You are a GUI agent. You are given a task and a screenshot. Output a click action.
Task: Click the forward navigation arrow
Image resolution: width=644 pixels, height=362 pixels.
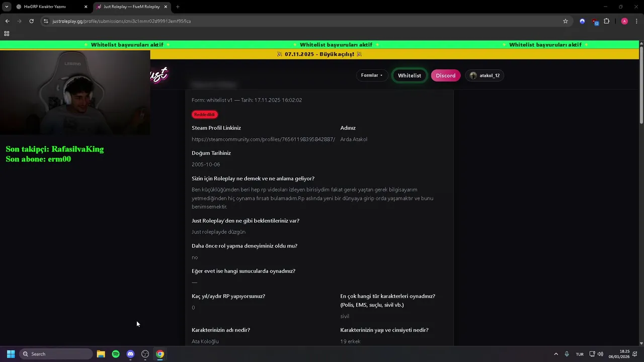coord(19,21)
